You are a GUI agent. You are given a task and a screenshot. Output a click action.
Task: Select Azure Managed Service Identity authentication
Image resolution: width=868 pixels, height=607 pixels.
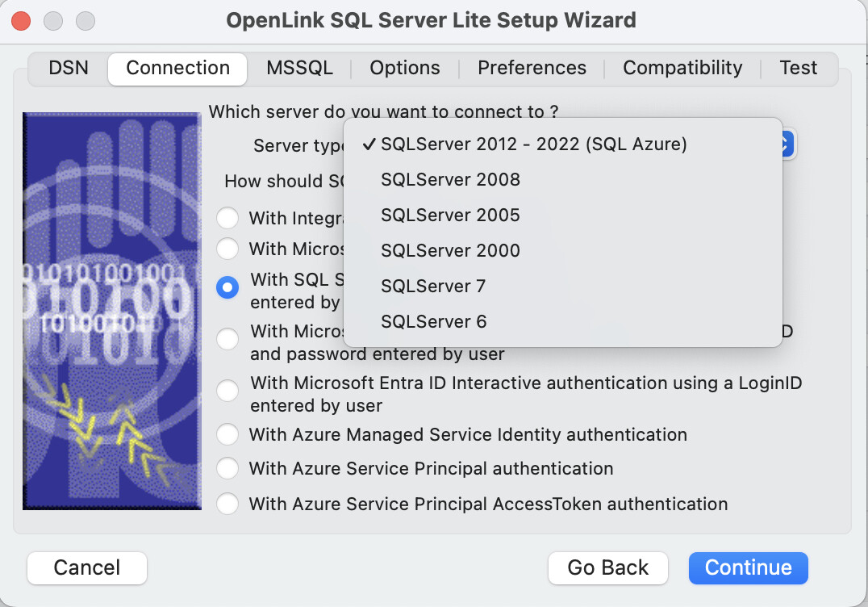228,435
